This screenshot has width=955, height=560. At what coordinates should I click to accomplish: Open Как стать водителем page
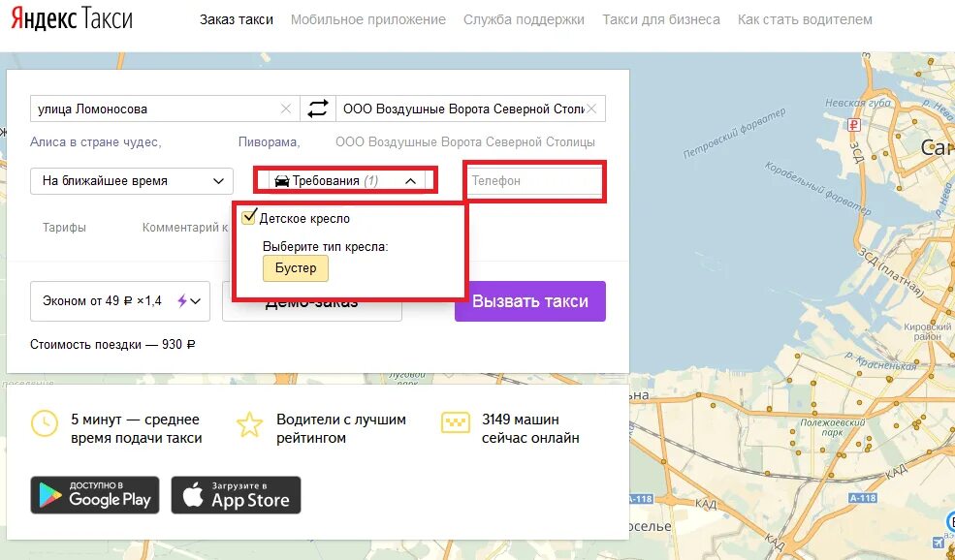(x=805, y=19)
